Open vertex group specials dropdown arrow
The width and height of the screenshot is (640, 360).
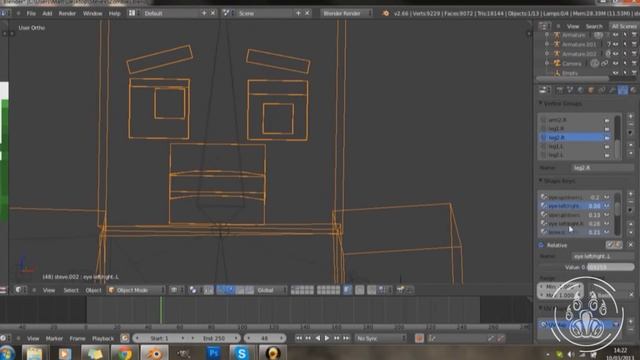(x=631, y=133)
